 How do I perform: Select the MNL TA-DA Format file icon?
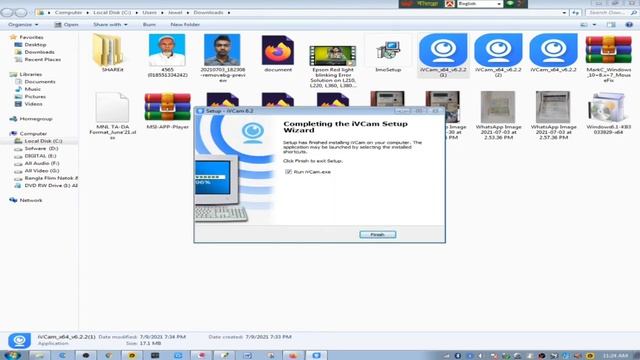point(112,107)
